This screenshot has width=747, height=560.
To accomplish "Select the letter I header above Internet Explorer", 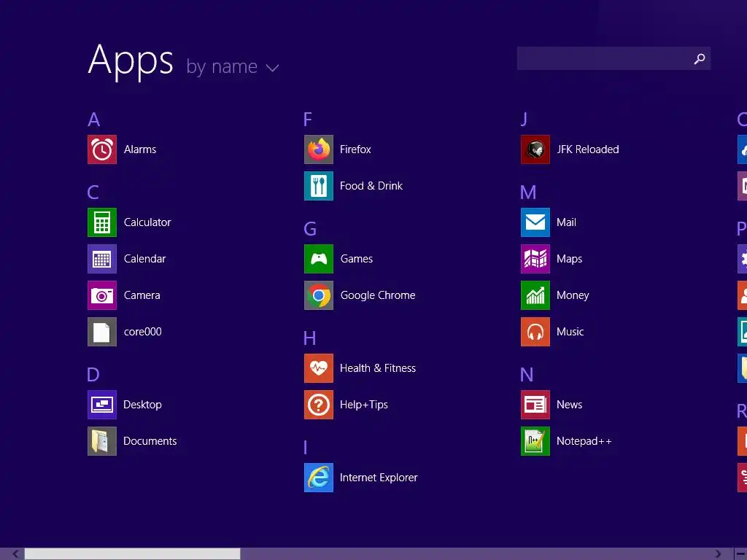I will click(x=306, y=448).
